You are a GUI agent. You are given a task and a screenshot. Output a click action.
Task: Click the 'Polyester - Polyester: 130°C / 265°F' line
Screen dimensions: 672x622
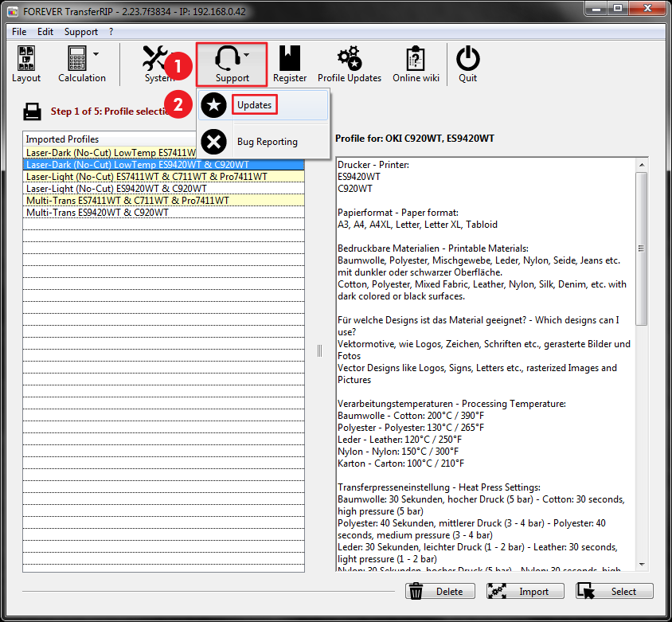411,428
